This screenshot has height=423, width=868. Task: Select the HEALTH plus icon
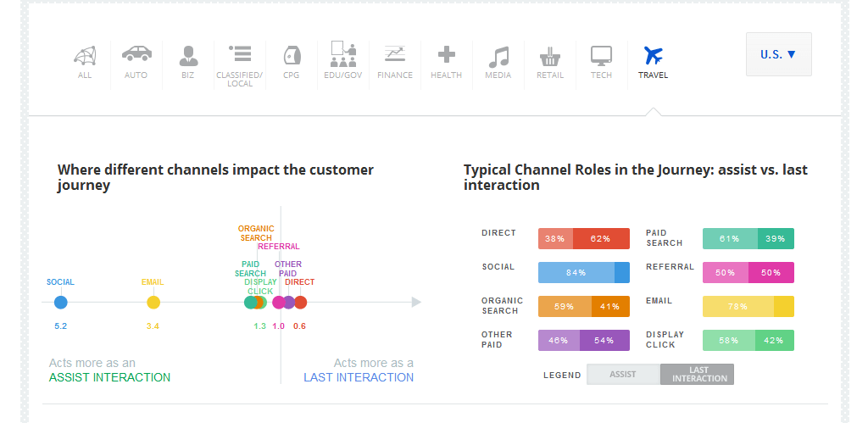click(446, 55)
